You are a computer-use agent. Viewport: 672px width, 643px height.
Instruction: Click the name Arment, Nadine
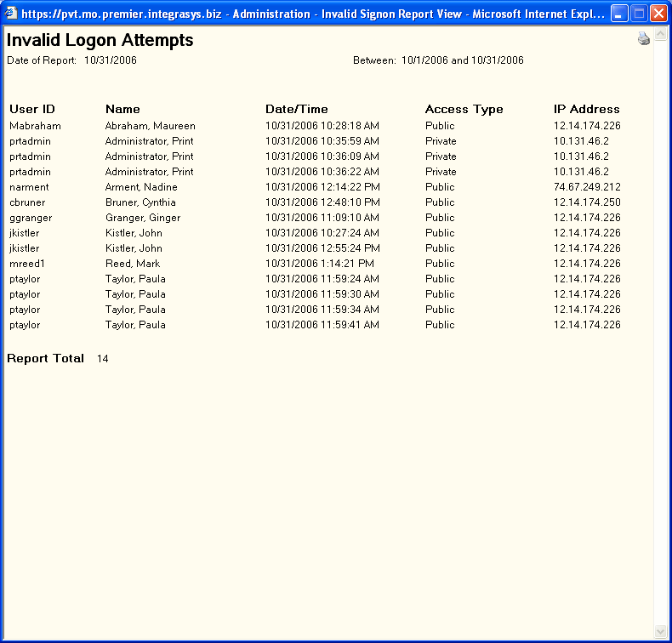click(141, 187)
